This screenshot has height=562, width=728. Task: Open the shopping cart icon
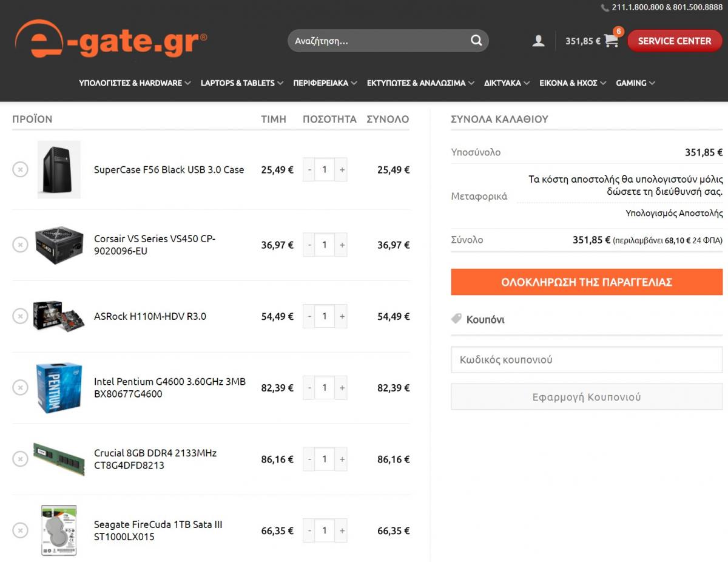pos(612,40)
